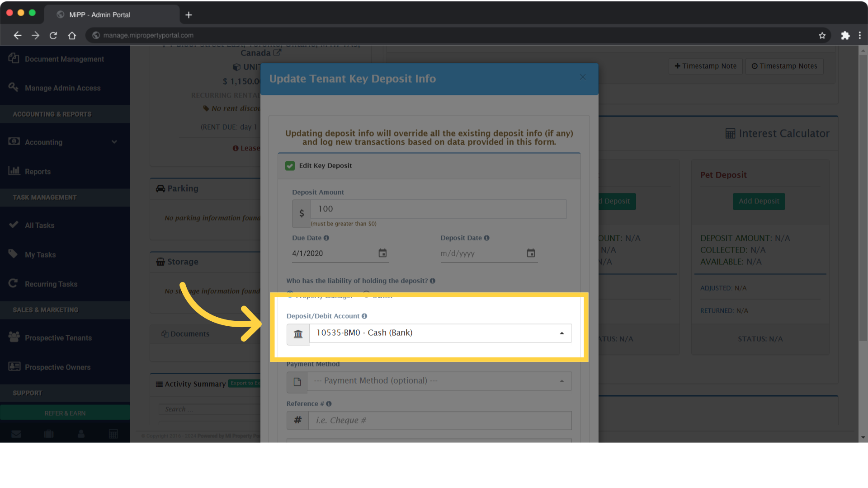Open the Timestamp Notes button
868x488 pixels.
click(x=784, y=66)
